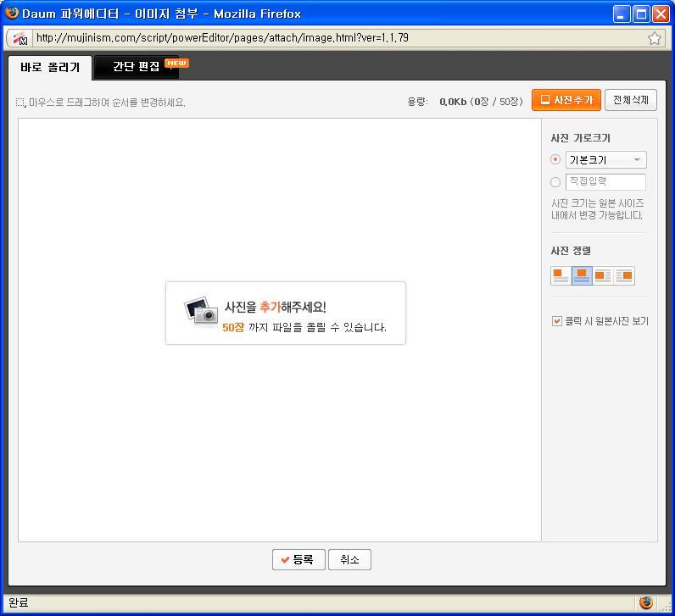This screenshot has width=675, height=616.
Task: Click the 사진 가로크기 heading
Action: tap(580, 138)
